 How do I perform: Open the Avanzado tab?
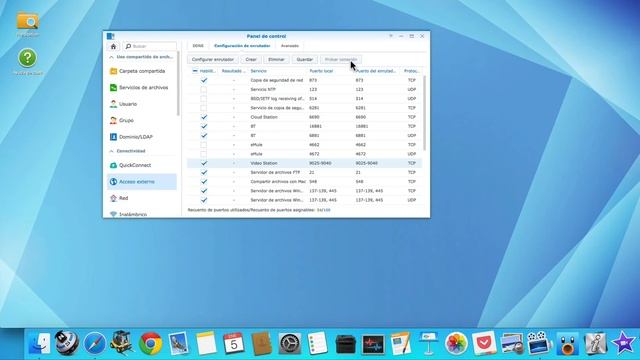(x=290, y=46)
